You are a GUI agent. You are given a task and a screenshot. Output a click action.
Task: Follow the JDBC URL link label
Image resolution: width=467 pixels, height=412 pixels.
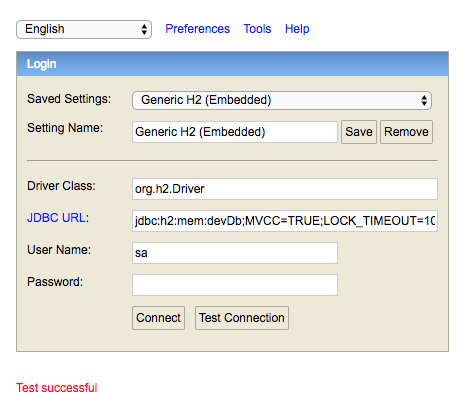[56, 218]
